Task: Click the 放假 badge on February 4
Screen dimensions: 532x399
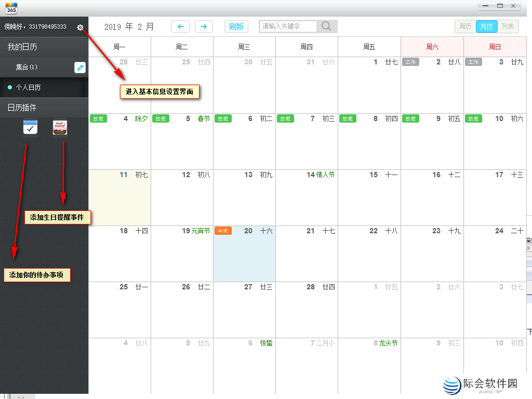Action: (x=98, y=119)
